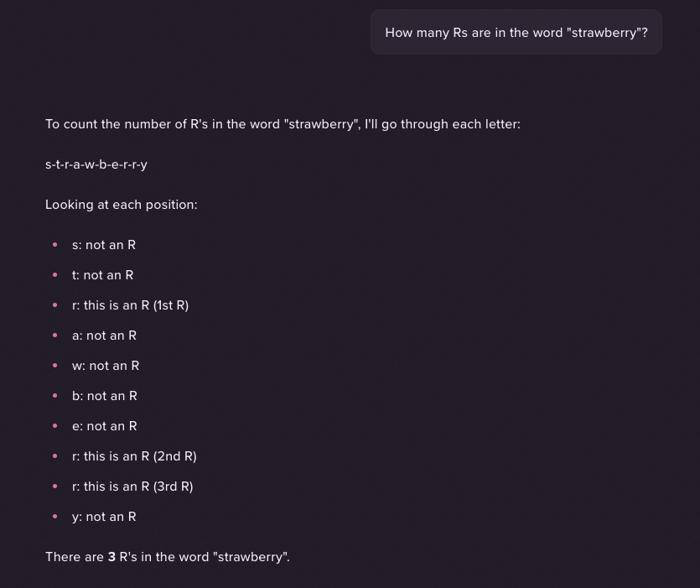
Task: Click the pink bullet dot beside "y: not an R"
Action: pyautogui.click(x=54, y=517)
